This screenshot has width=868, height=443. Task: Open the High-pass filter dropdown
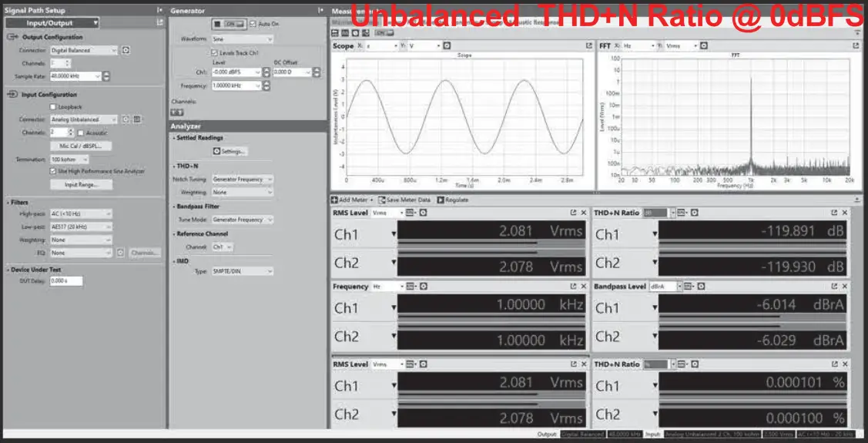coord(81,213)
